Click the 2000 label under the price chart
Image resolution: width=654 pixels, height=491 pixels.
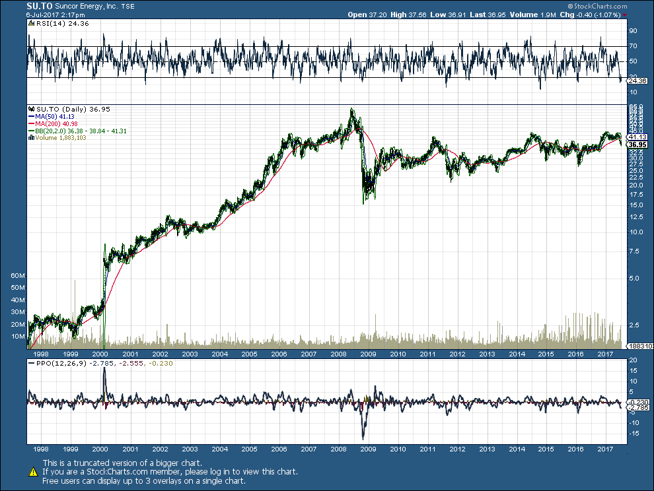point(101,354)
